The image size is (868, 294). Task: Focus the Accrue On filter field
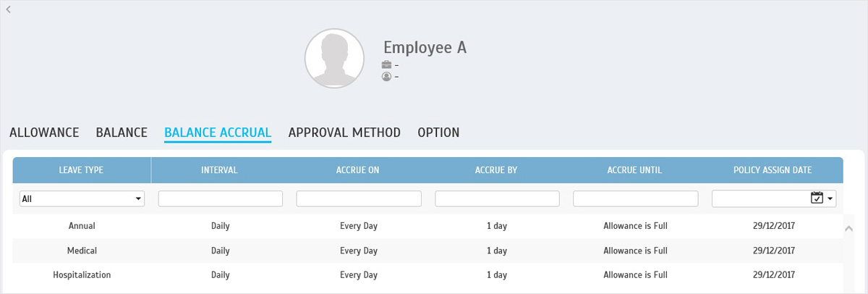pyautogui.click(x=359, y=198)
